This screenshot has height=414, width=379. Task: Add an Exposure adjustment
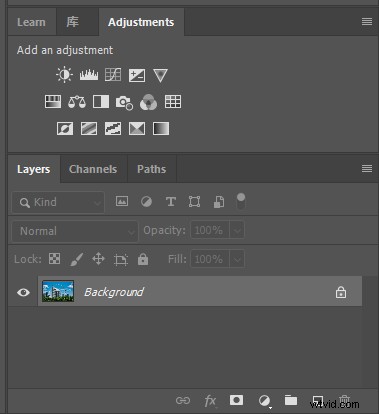137,75
